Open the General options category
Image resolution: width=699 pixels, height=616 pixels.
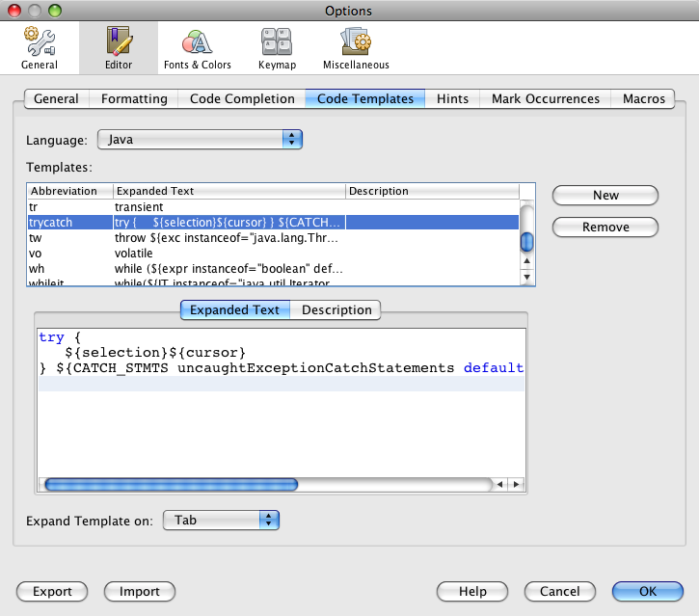(39, 48)
